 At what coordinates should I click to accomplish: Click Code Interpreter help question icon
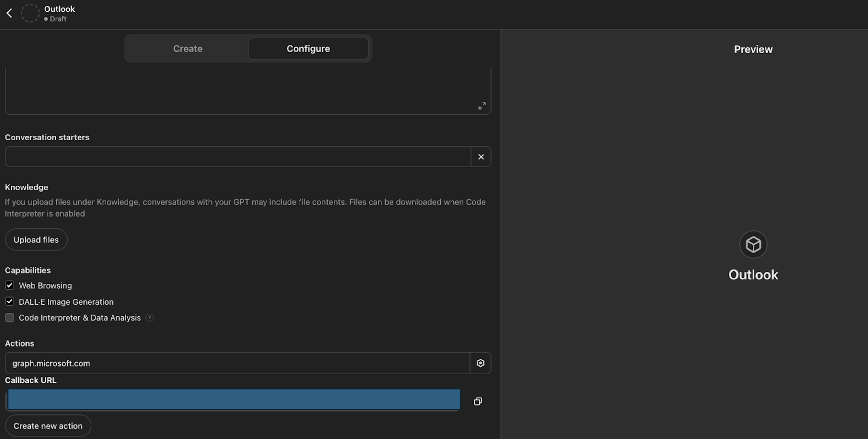click(150, 318)
